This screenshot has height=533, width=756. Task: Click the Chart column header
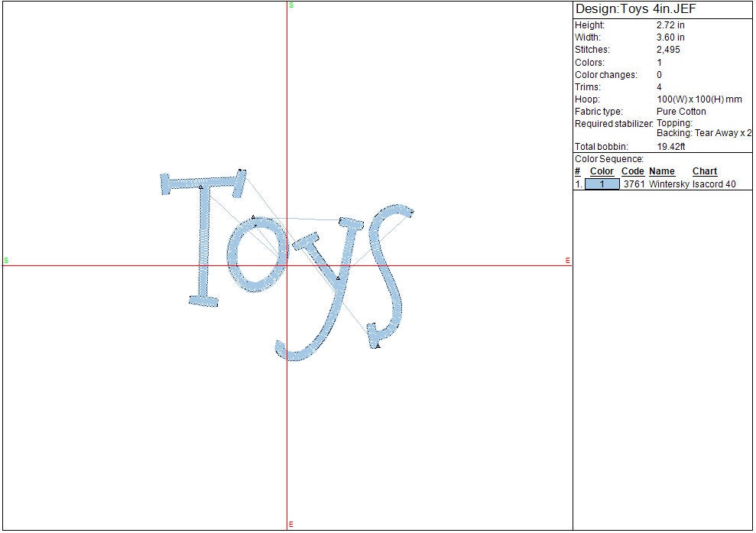[x=704, y=171]
